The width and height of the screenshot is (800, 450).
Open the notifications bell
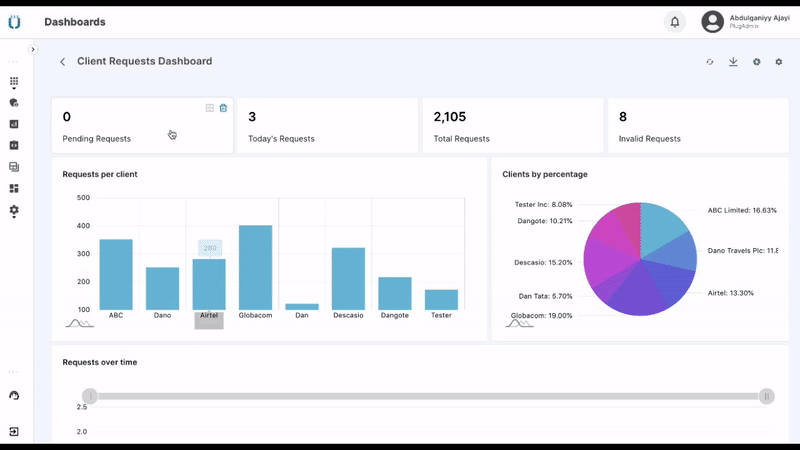click(x=674, y=22)
